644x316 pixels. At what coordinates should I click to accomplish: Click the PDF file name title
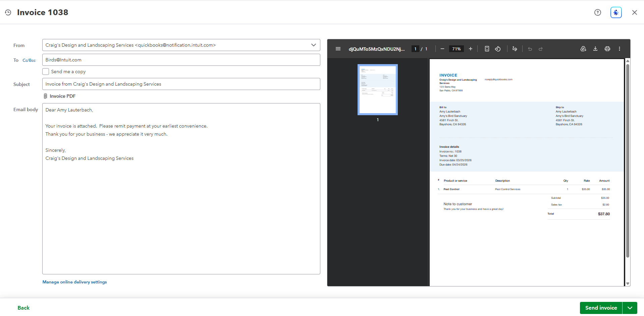377,49
